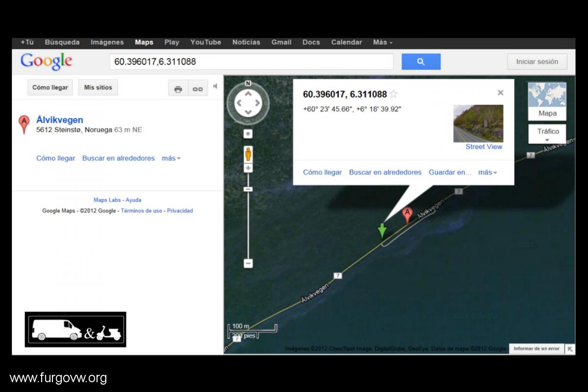
Task: Open Imágenes in the top bar
Action: point(107,42)
